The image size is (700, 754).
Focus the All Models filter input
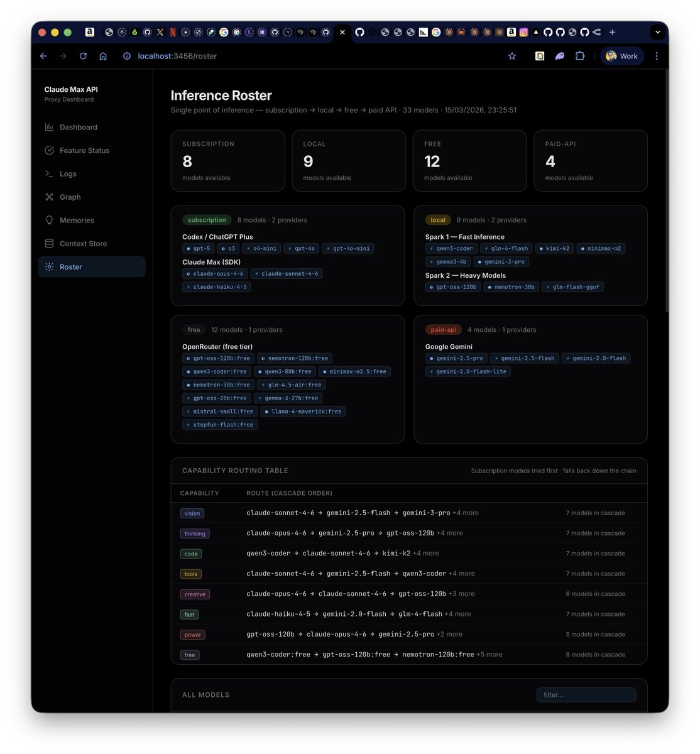(x=586, y=695)
